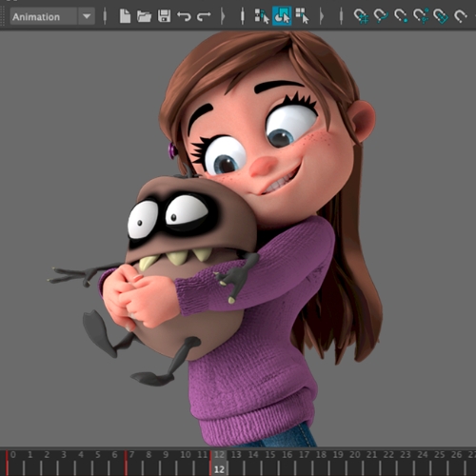Toggle snap to grids magnet
Screen dimensions: 476x476
click(x=361, y=16)
